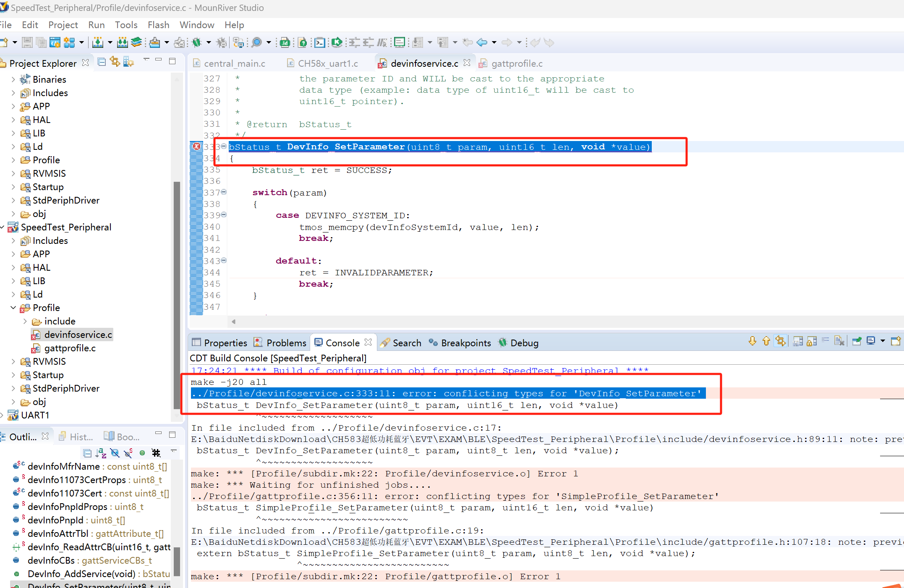The width and height of the screenshot is (904, 588).
Task: Expand Binaries node in Project Explorer
Action: (x=13, y=79)
